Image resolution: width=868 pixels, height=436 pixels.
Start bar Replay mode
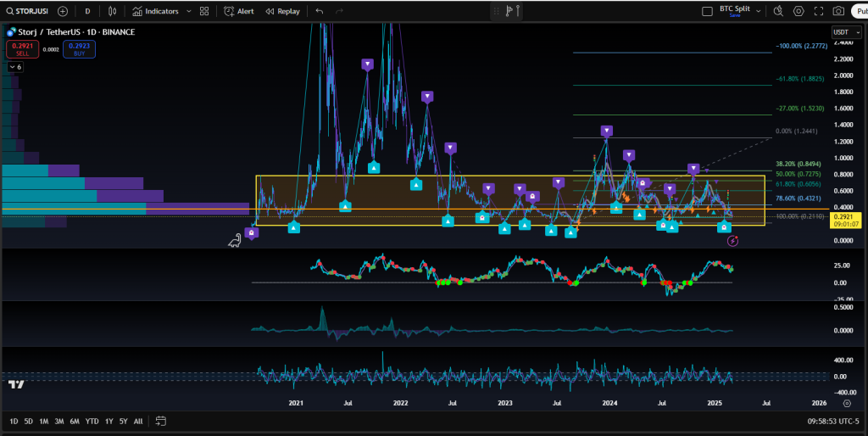pyautogui.click(x=282, y=11)
